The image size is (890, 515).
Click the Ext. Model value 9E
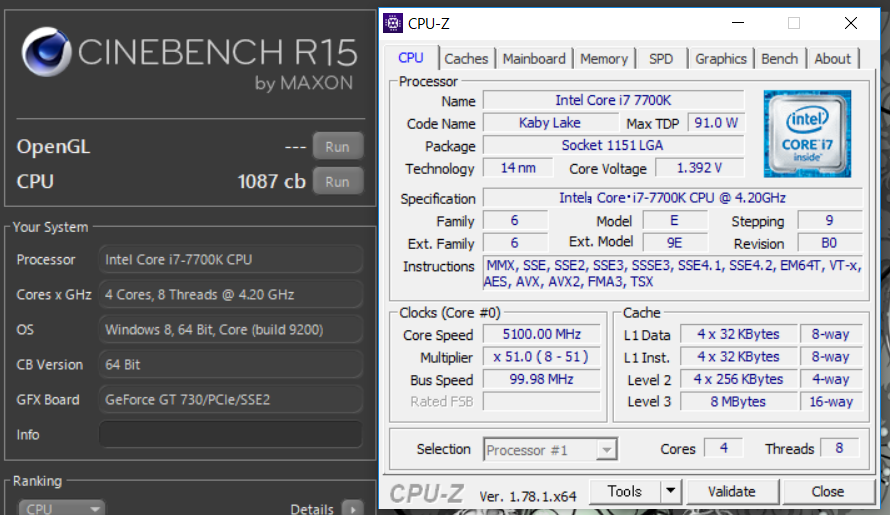tap(674, 243)
